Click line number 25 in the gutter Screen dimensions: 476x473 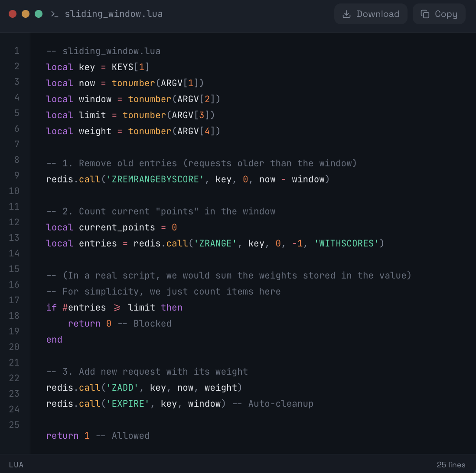click(14, 425)
